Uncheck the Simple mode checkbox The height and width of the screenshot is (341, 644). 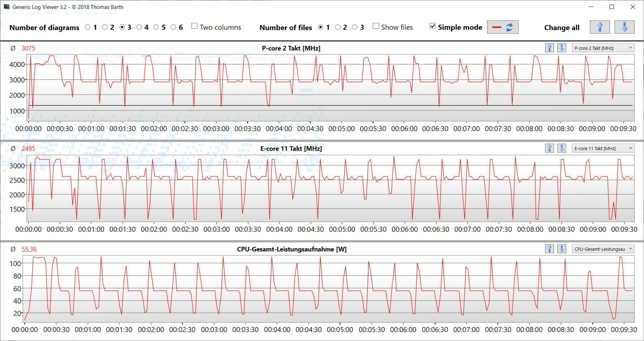[x=433, y=26]
